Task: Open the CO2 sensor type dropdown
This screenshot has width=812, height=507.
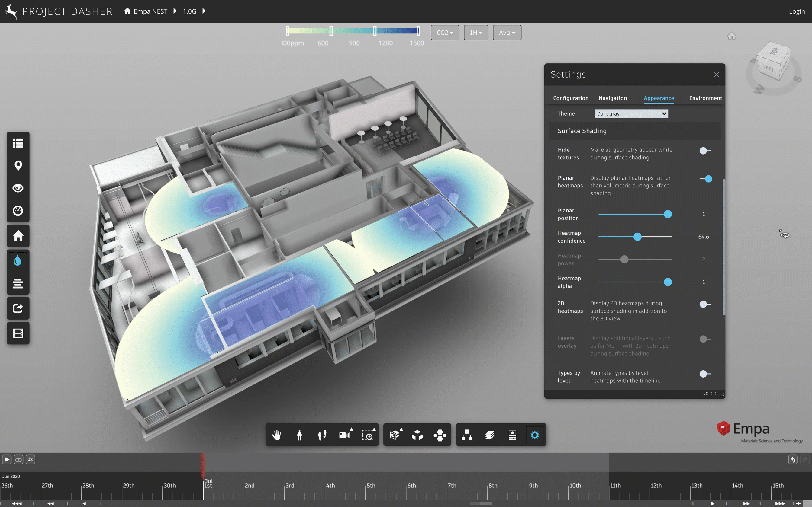Action: [445, 33]
